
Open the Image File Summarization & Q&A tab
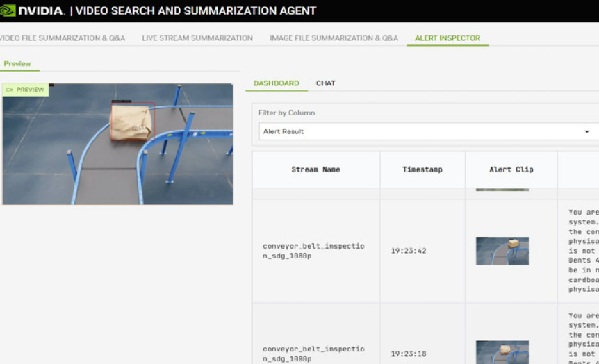click(x=334, y=38)
